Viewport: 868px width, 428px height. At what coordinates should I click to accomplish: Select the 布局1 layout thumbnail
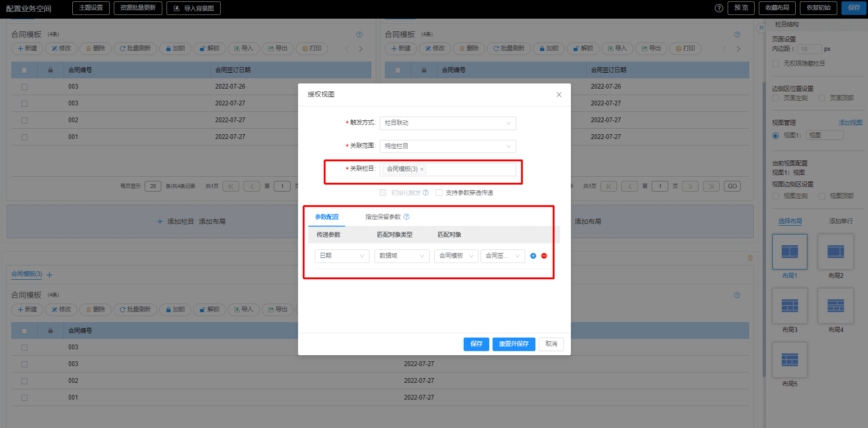coord(790,252)
